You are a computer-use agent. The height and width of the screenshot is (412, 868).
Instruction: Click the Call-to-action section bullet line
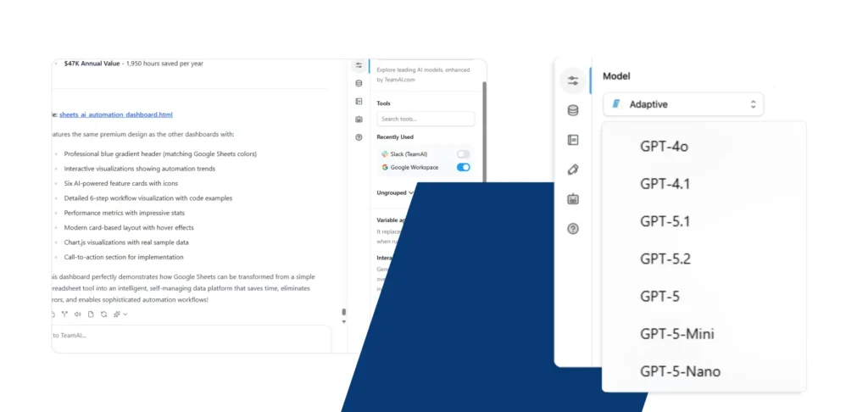point(124,258)
